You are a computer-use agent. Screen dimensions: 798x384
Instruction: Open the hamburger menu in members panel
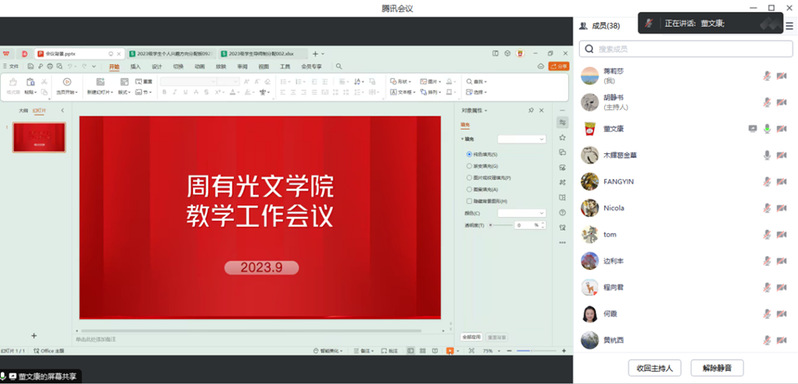pos(789,26)
